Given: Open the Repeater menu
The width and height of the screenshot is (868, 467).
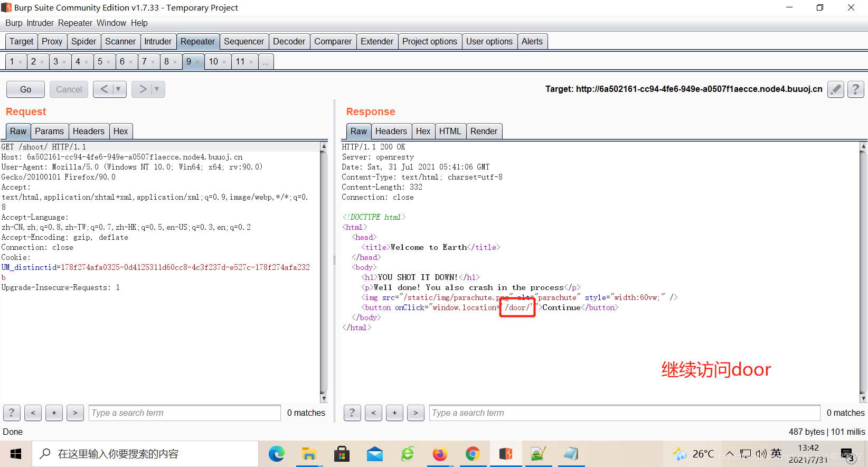Looking at the screenshot, I should coord(75,23).
